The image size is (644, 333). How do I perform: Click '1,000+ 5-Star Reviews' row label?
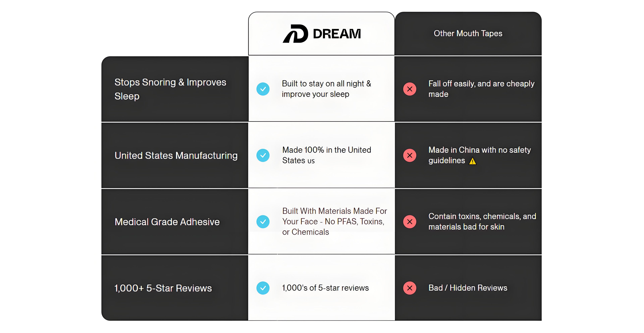[x=163, y=288]
